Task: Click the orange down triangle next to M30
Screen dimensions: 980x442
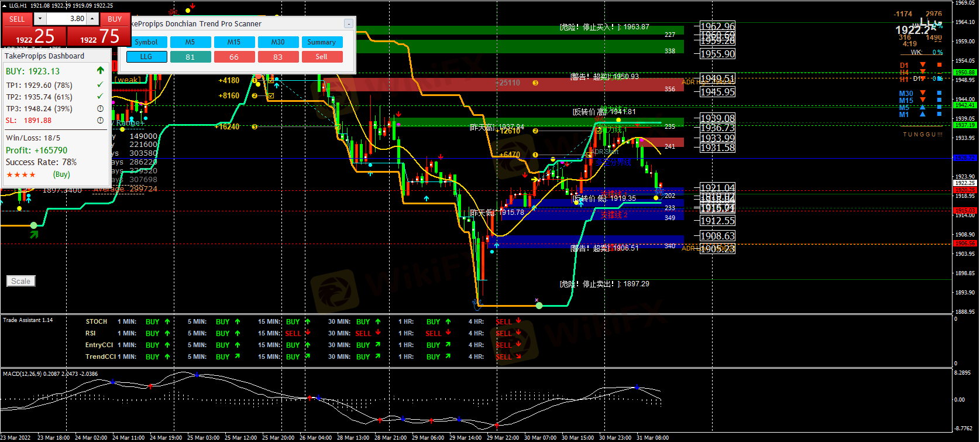Action: click(x=923, y=93)
